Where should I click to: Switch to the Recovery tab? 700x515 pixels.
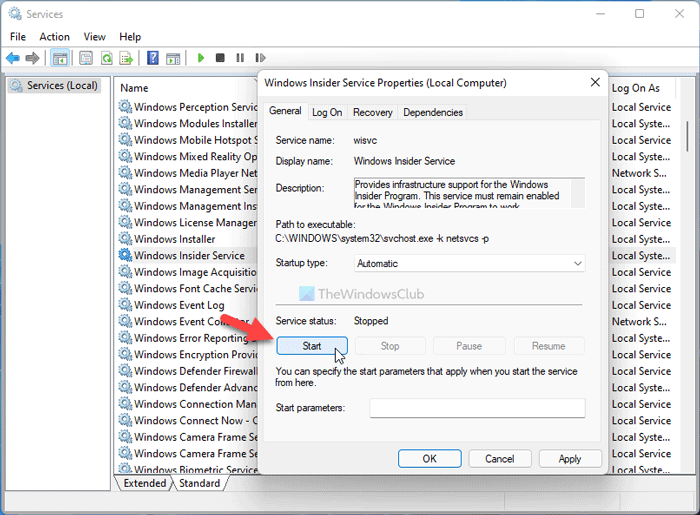[x=372, y=112]
